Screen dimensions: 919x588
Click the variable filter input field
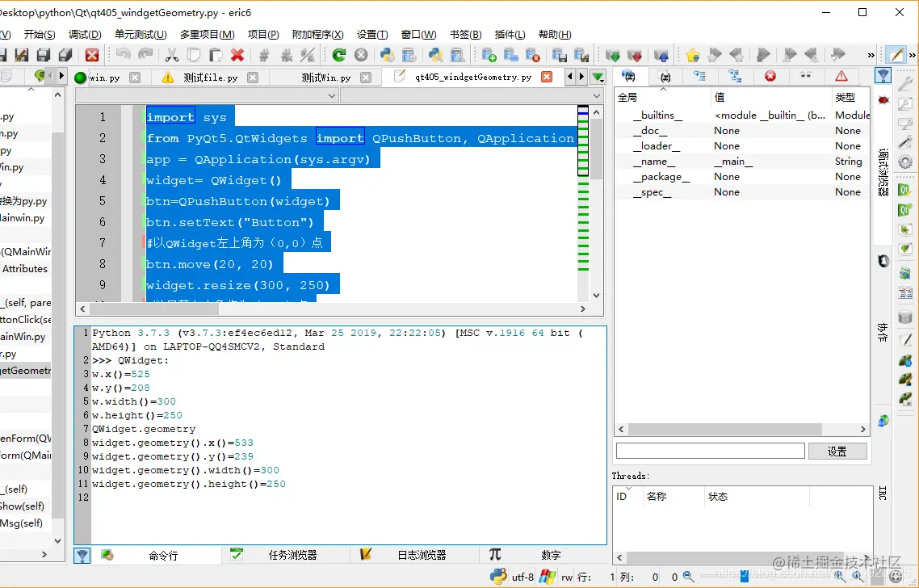711,451
